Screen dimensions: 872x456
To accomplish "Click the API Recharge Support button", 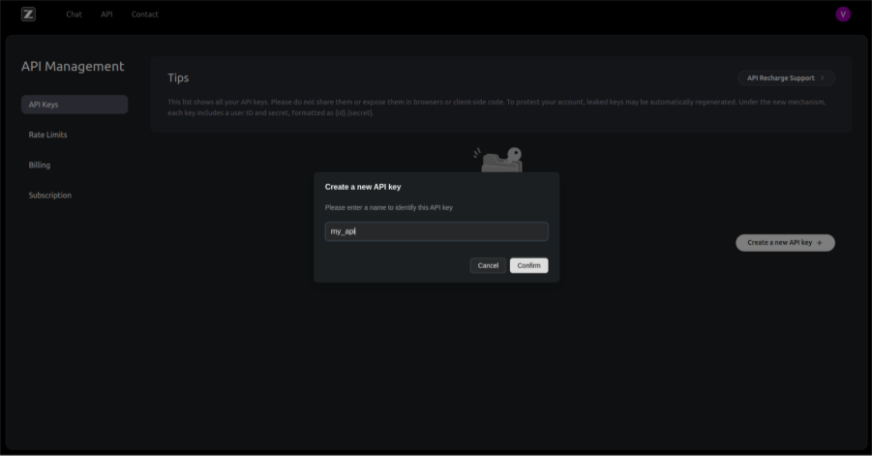I will coord(785,78).
